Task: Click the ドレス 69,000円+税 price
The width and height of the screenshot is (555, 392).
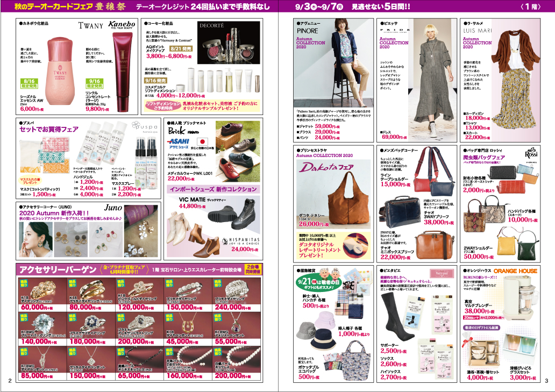Action: pos(394,137)
